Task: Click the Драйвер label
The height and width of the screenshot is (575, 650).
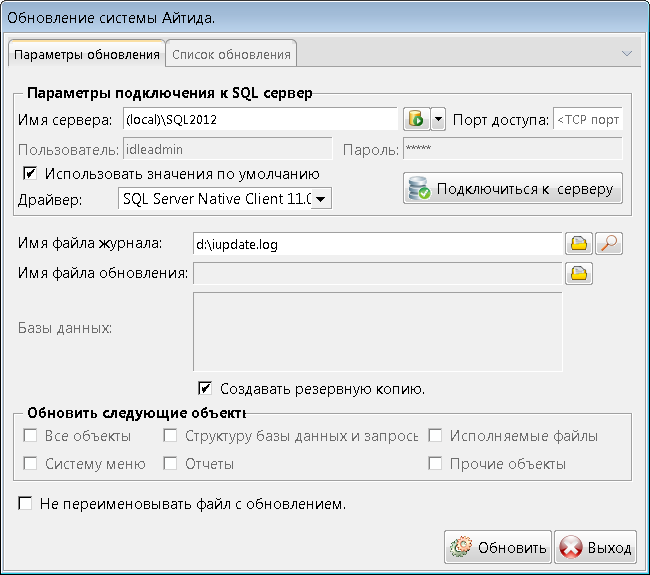Action: (50, 200)
